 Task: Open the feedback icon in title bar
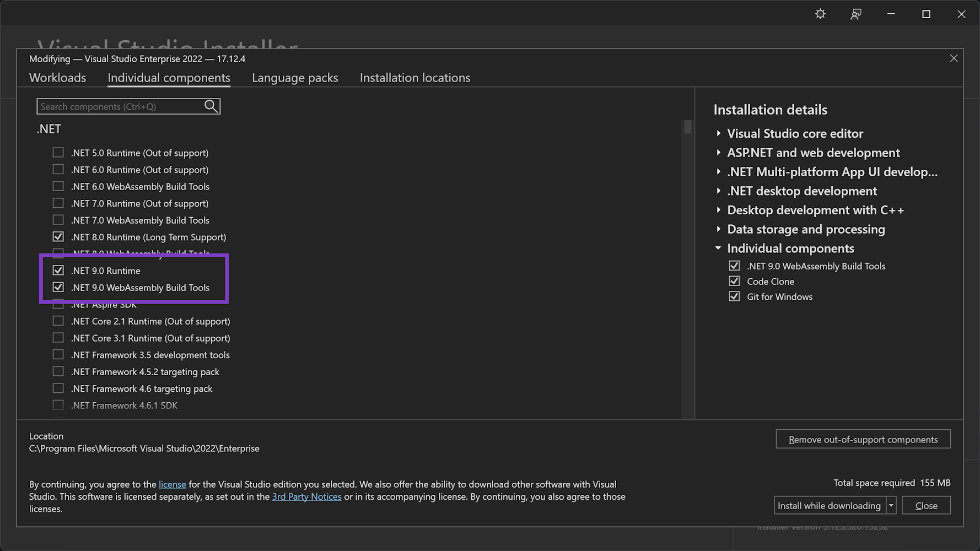[855, 14]
